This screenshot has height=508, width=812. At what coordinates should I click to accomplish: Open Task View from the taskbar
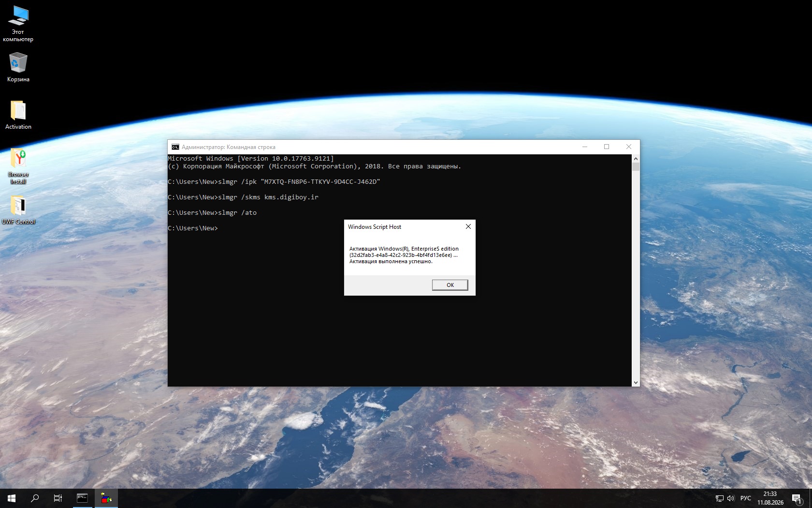tap(58, 498)
